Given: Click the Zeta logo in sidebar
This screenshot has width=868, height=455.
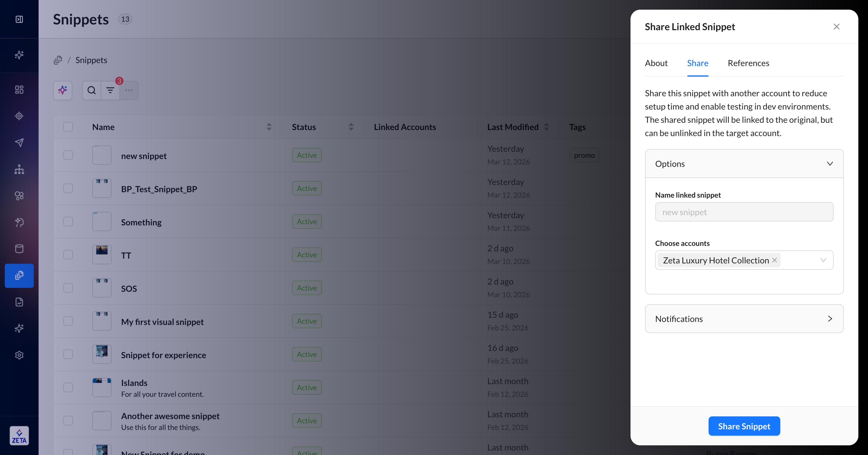Looking at the screenshot, I should [x=19, y=435].
